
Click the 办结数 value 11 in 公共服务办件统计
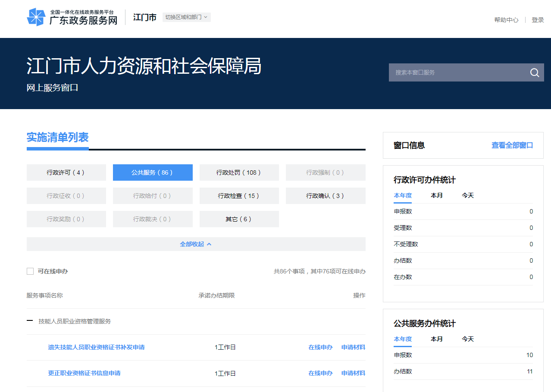529,371
